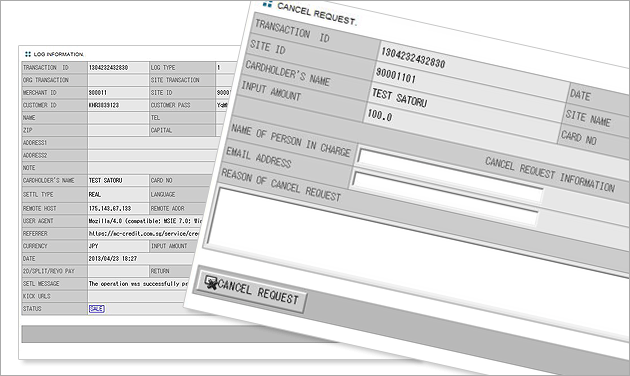Click the ZIP label

[28, 130]
